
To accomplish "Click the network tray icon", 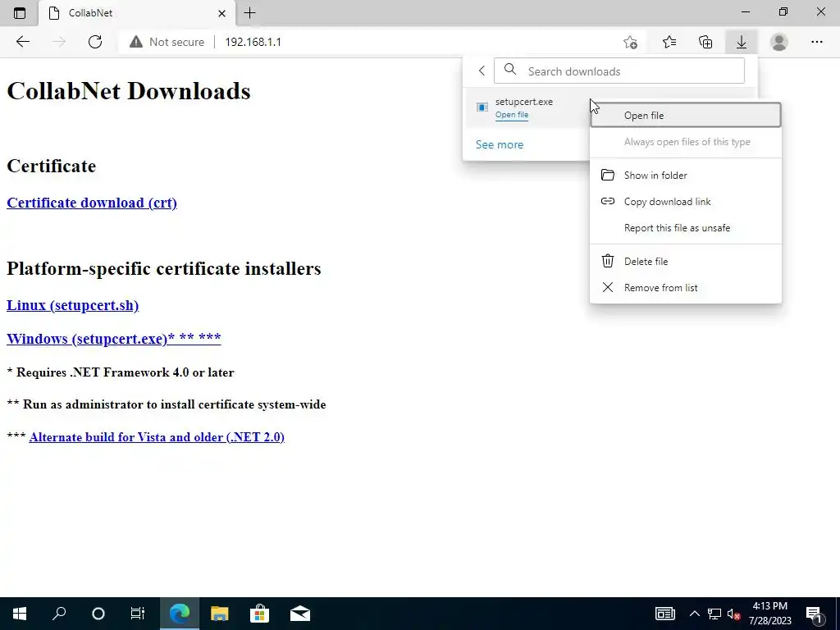I will pyautogui.click(x=714, y=614).
